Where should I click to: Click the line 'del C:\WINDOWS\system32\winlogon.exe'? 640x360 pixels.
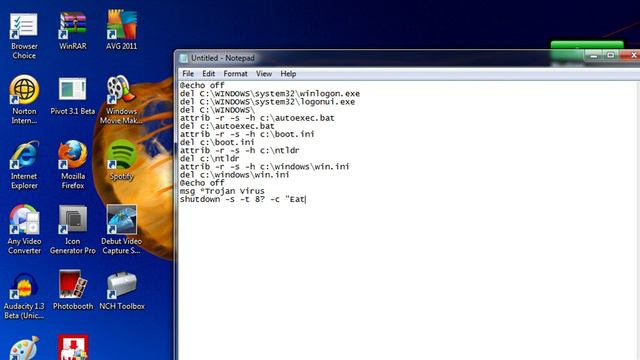click(270, 94)
